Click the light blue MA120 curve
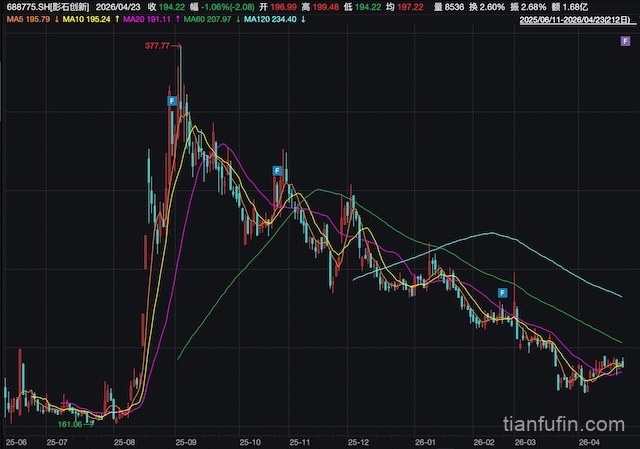 point(490,234)
